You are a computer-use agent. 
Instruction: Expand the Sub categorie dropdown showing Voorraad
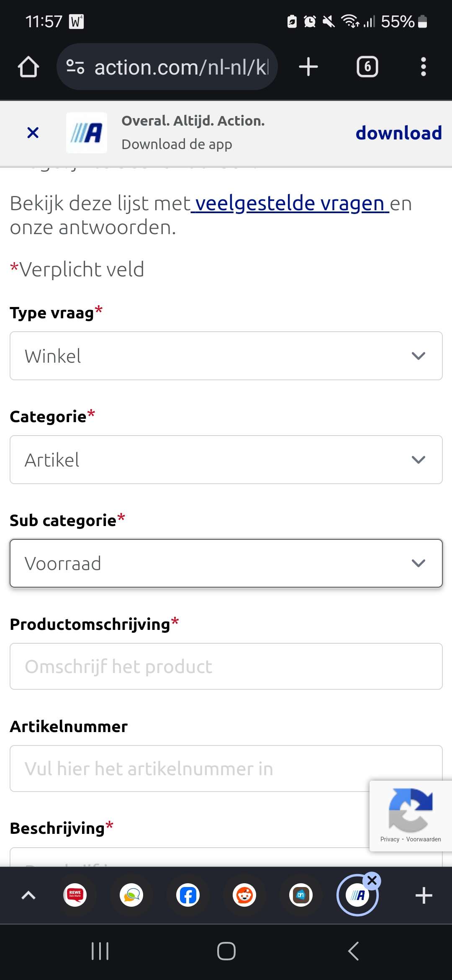click(226, 564)
